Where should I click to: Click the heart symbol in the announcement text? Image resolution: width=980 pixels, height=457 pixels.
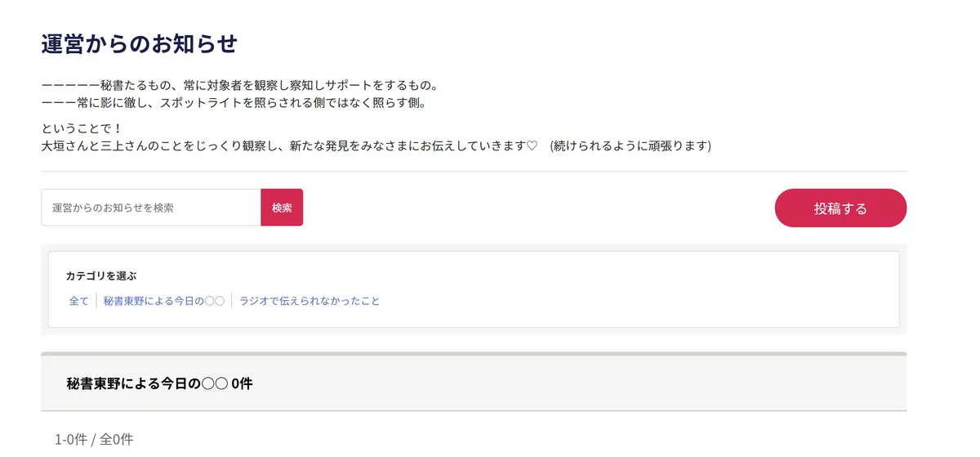[532, 146]
